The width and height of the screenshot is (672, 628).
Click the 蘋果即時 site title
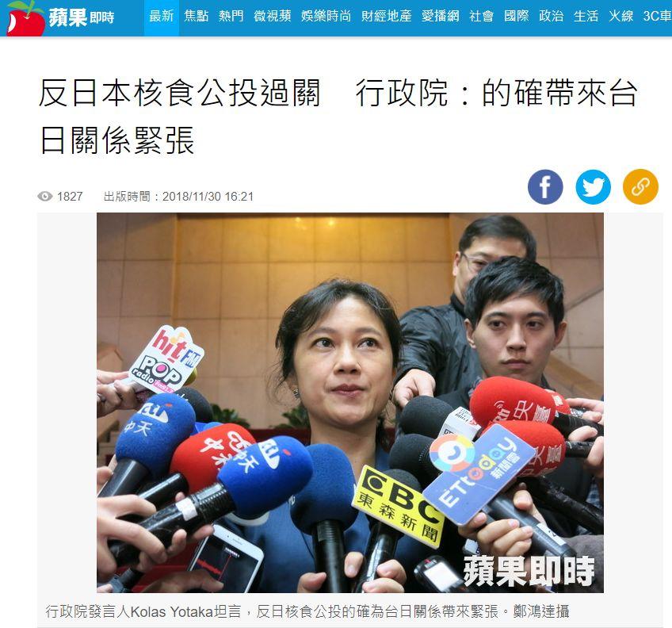click(82, 17)
